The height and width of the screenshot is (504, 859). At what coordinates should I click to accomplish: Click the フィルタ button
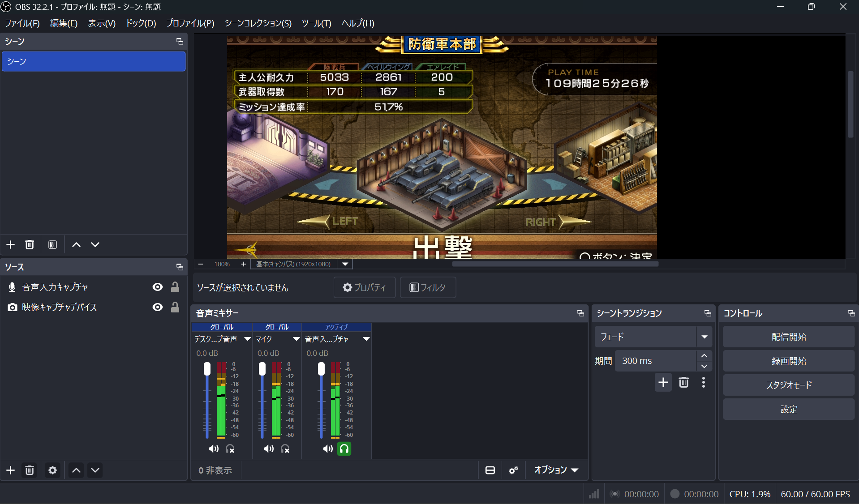point(428,287)
